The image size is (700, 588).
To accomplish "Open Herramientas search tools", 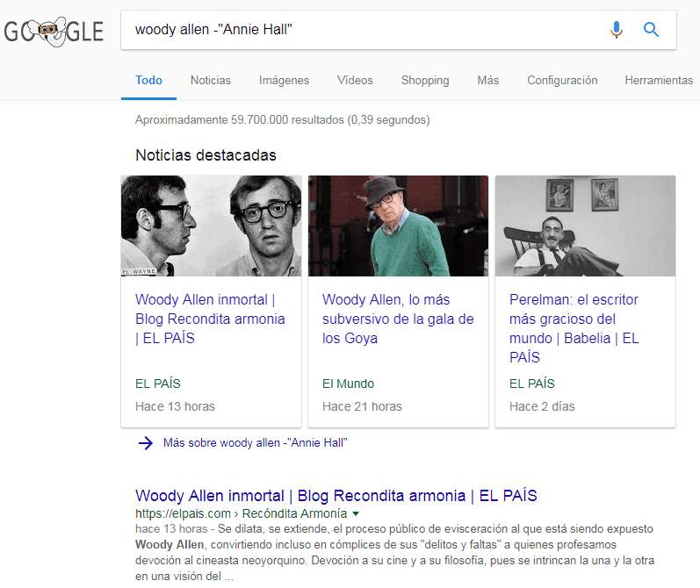I will pos(659,81).
